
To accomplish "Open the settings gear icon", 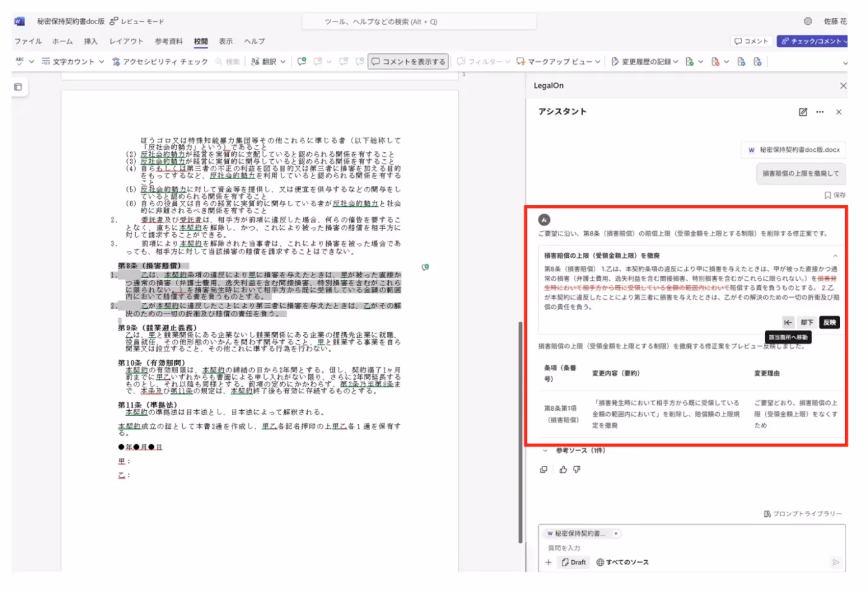I will point(808,21).
